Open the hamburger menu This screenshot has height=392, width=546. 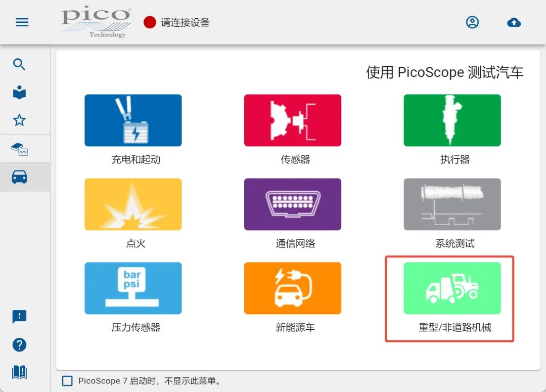22,23
